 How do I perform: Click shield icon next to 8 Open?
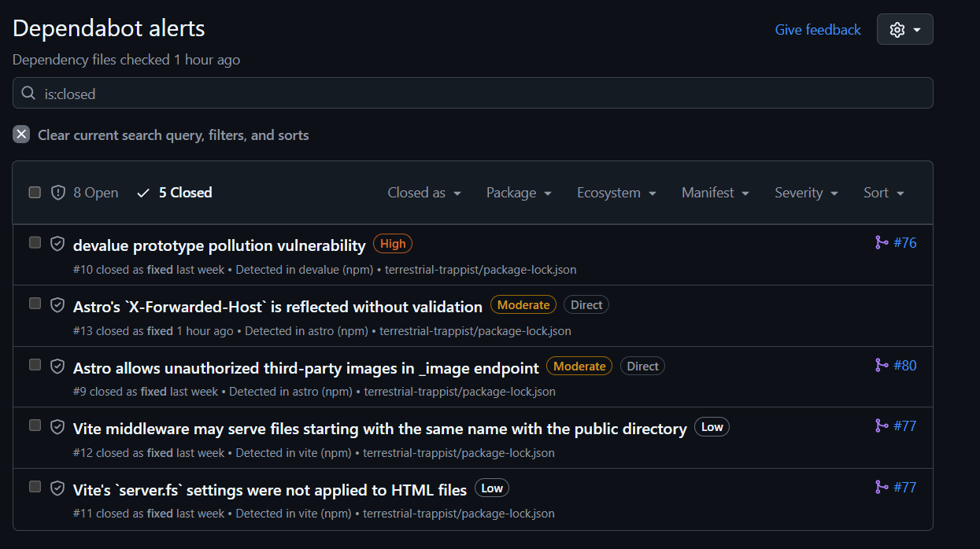click(x=57, y=193)
